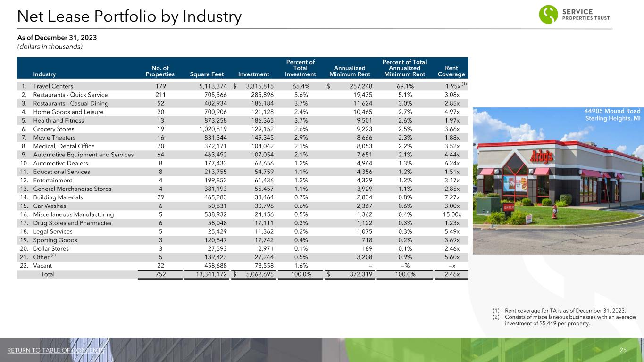The height and width of the screenshot is (362, 644).
Task: Click the Return to Table of Contents link
Action: tap(56, 351)
